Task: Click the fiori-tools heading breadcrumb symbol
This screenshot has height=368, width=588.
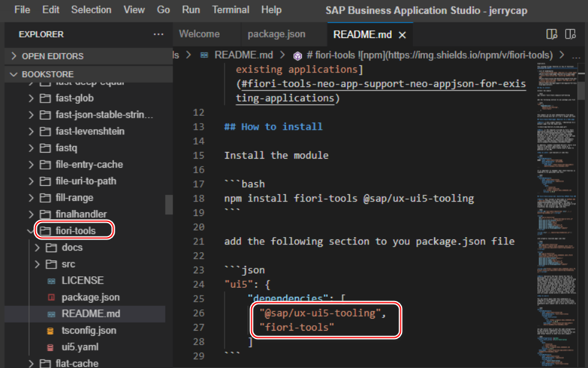Action: (430, 56)
